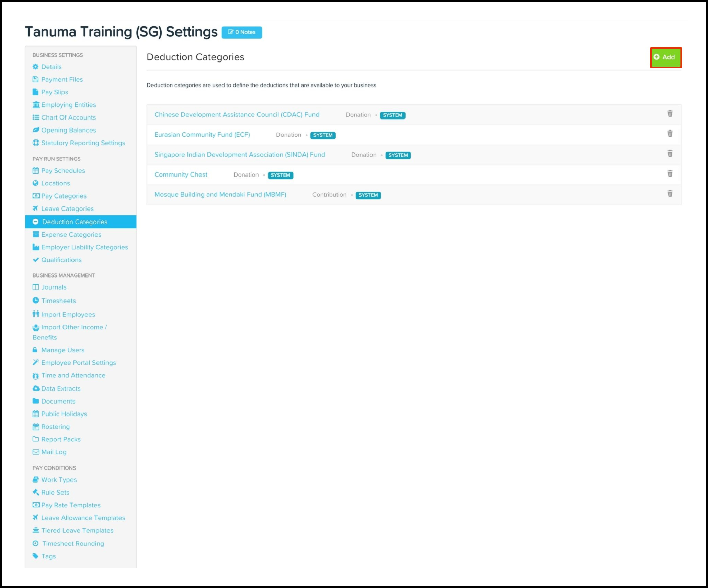Open Chinese Development Assistance Council Fund

point(237,115)
